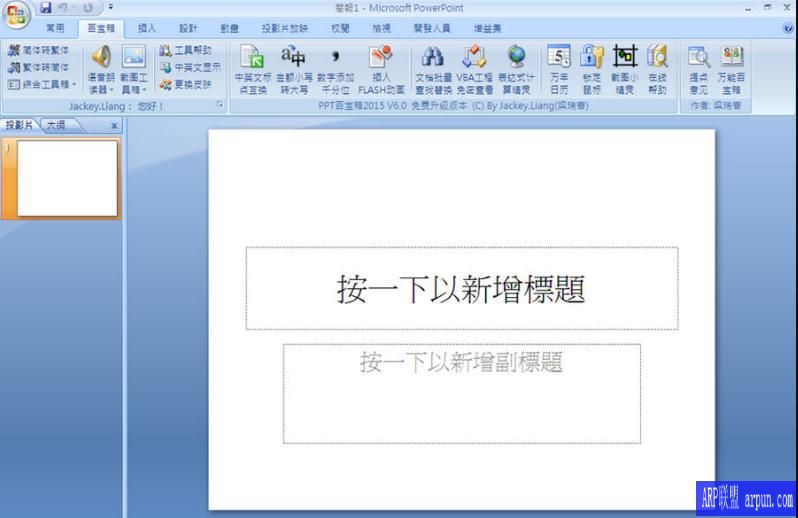Switch to the 大綱 outline pane tab
The width and height of the screenshot is (798, 518).
pyautogui.click(x=56, y=125)
